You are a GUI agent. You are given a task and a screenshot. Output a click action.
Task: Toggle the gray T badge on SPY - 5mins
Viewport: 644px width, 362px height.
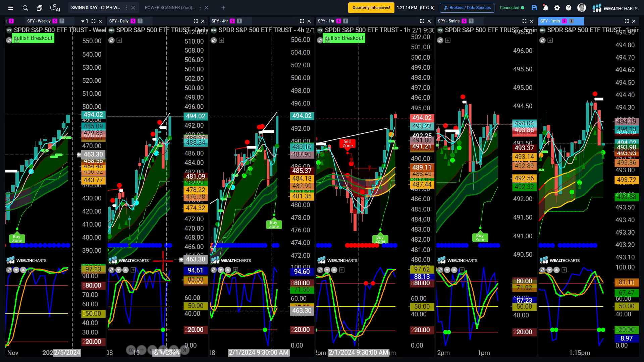click(471, 21)
